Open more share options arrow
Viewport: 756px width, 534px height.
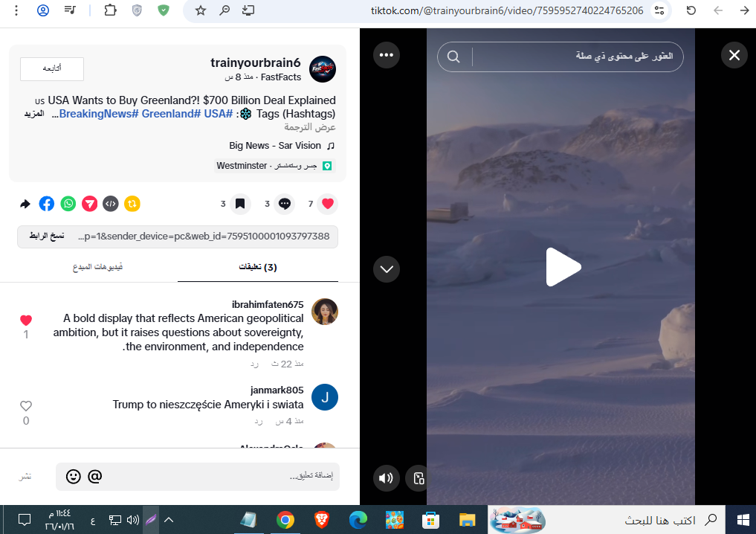pos(25,204)
